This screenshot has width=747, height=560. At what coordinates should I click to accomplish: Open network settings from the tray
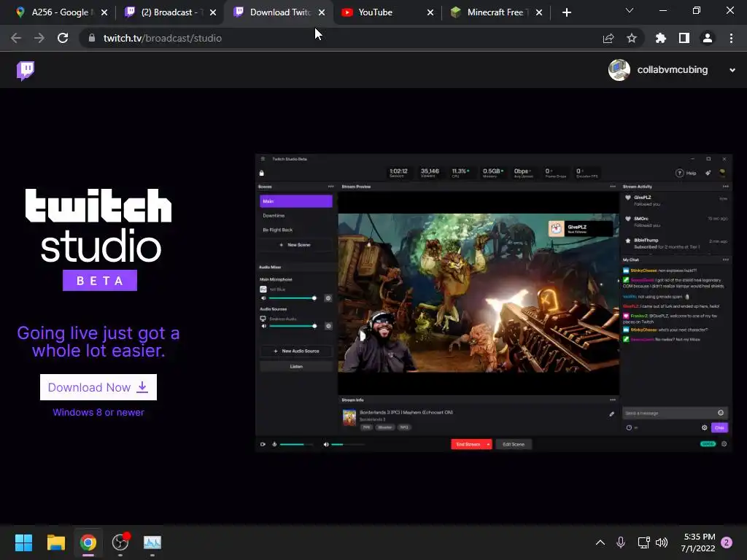643,542
